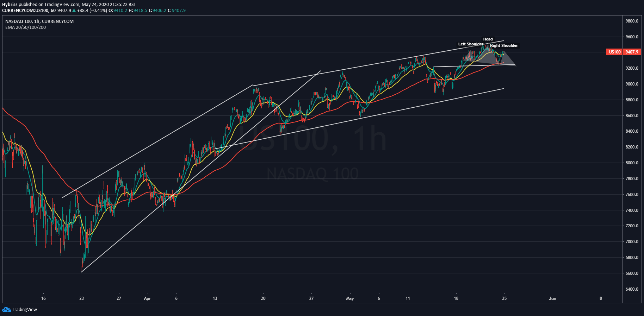Click the 8200.0 price axis label
Image resolution: width=644 pixels, height=316 pixels.
(632, 147)
